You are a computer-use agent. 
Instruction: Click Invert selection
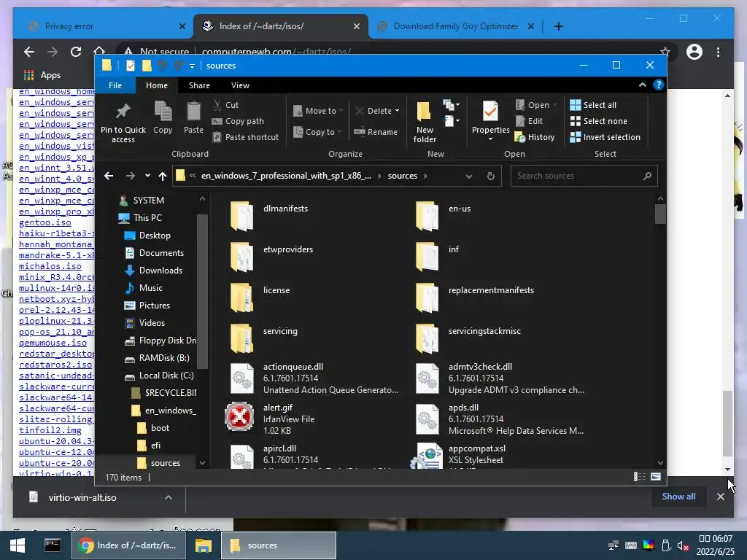(605, 137)
